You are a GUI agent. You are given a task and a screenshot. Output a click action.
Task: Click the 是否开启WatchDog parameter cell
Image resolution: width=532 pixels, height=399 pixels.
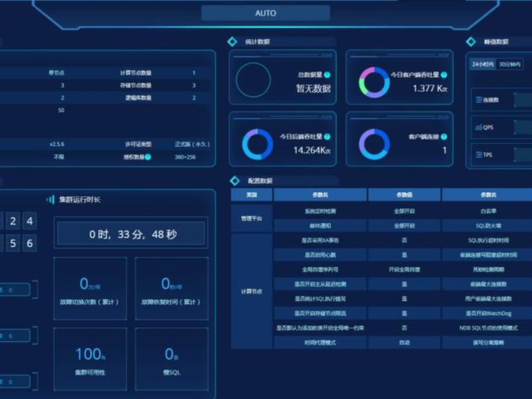point(489,313)
